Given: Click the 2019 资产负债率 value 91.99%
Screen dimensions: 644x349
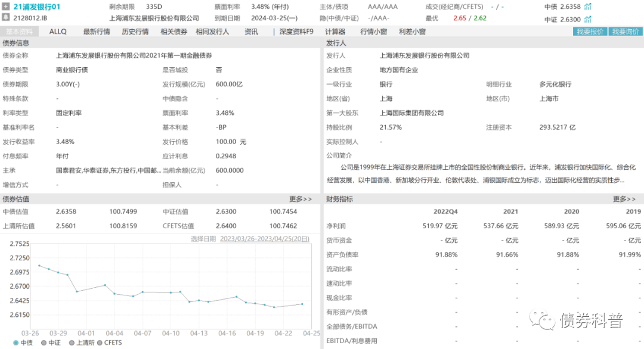Looking at the screenshot, I should tap(630, 255).
